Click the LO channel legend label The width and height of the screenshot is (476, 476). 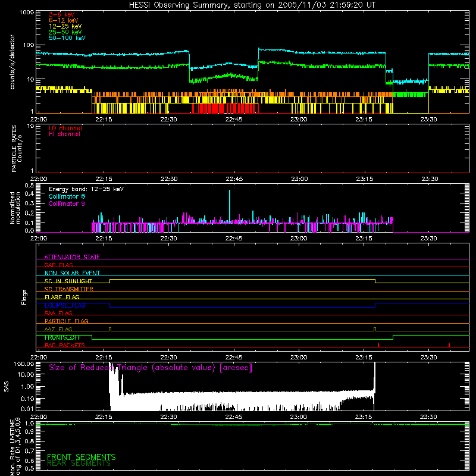65,128
